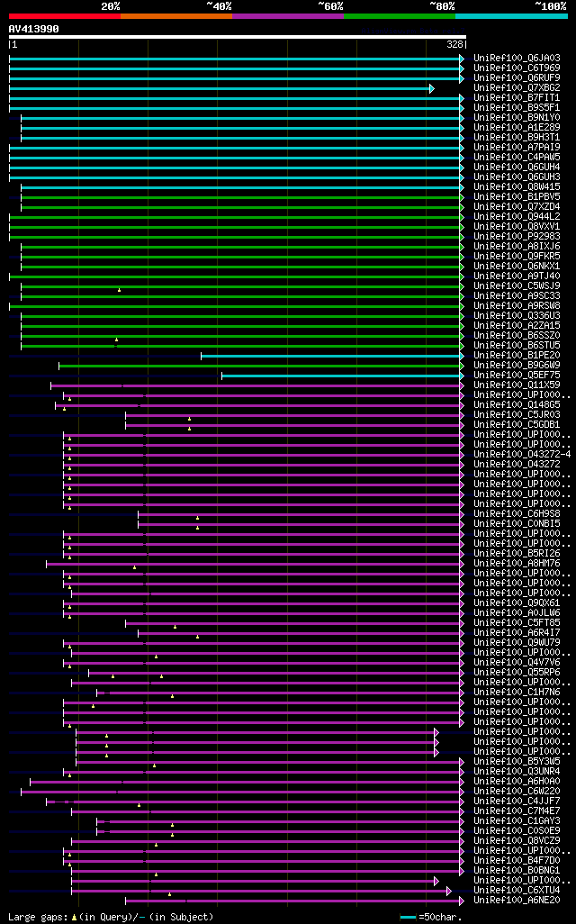
Task: Select label UniRef100_A1E289
Action: pos(517,127)
